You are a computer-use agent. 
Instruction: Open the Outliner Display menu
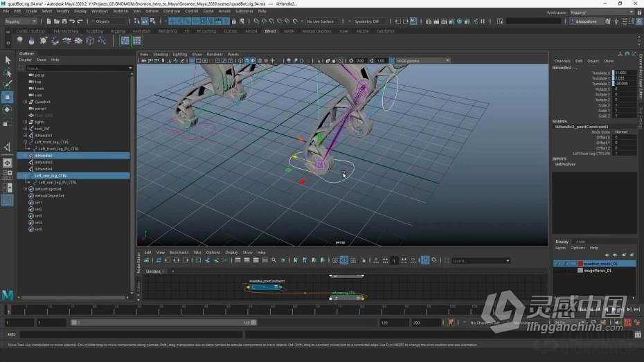point(25,60)
